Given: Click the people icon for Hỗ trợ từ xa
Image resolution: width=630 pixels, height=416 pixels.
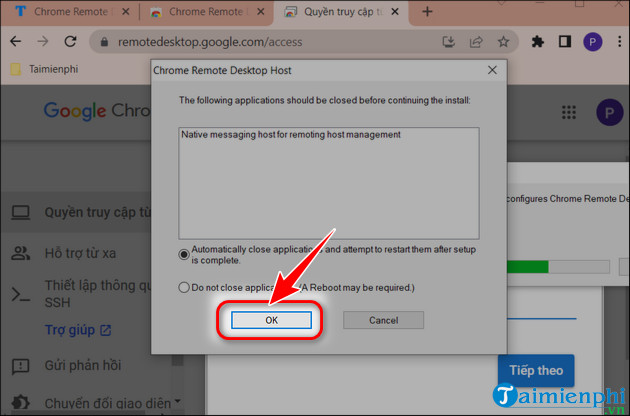Looking at the screenshot, I should 20,253.
